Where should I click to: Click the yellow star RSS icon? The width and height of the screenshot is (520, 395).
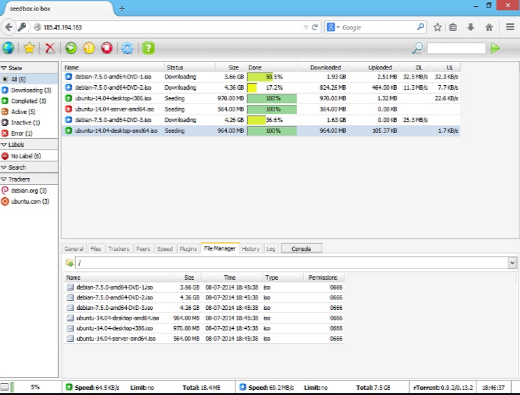pos(29,48)
